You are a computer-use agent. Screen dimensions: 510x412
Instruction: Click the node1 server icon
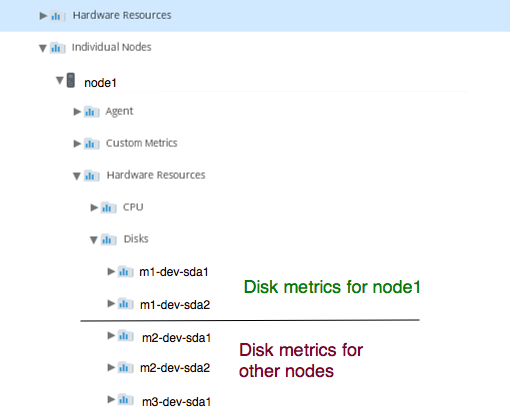(70, 80)
